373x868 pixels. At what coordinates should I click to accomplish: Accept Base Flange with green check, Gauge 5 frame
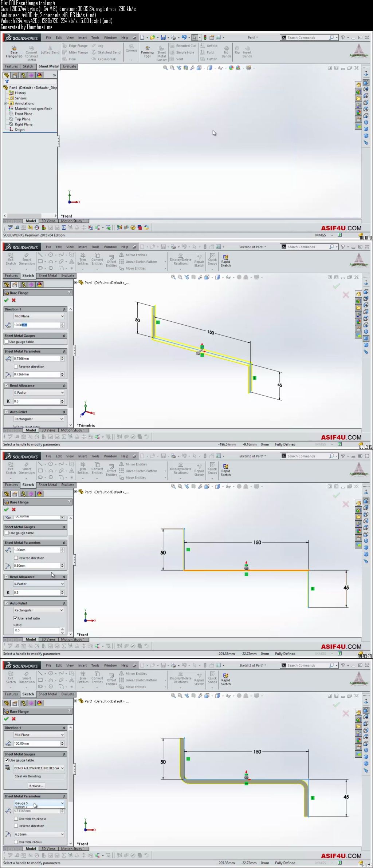click(x=6, y=719)
